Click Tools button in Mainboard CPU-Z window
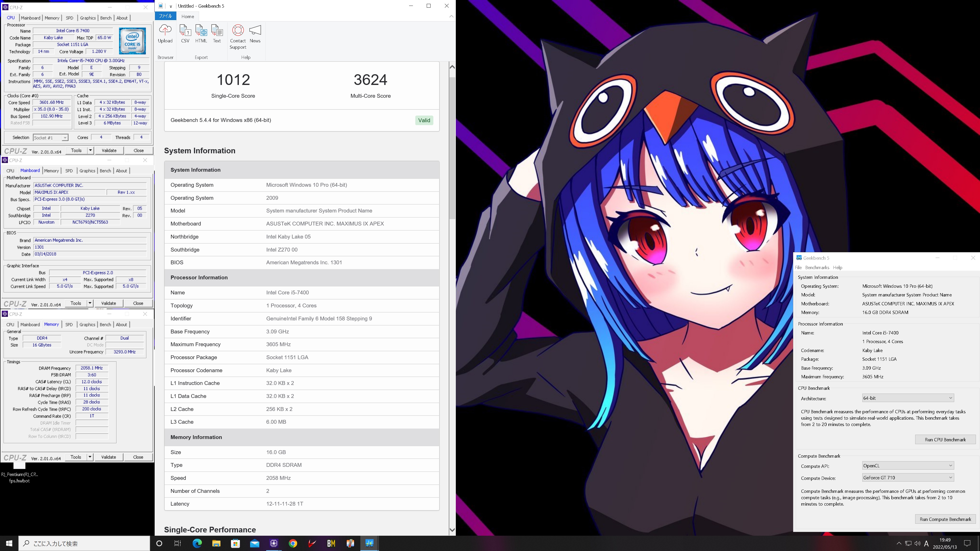This screenshot has height=551, width=980. 76,304
